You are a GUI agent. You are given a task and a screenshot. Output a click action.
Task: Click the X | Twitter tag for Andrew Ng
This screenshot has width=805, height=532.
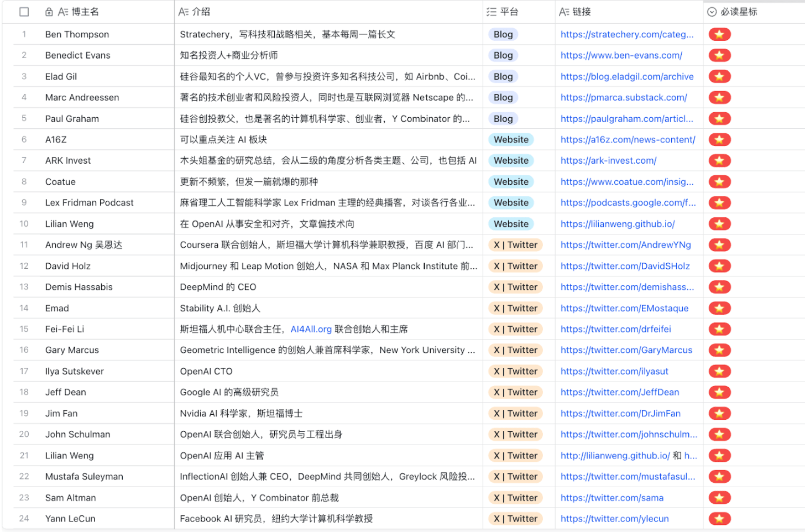click(515, 245)
